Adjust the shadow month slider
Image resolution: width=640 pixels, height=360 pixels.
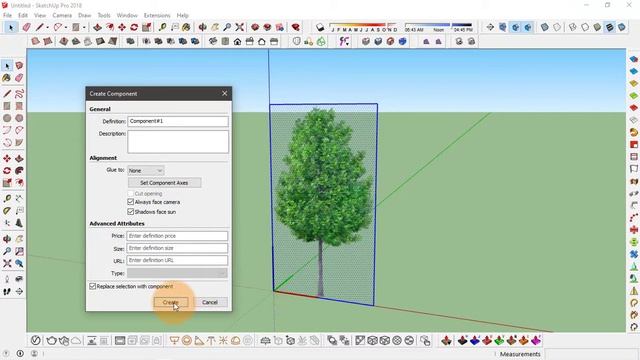363,25
